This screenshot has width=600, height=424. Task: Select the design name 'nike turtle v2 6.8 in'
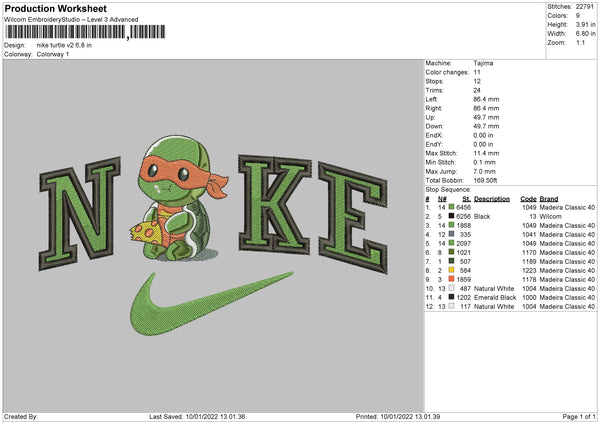(x=64, y=45)
